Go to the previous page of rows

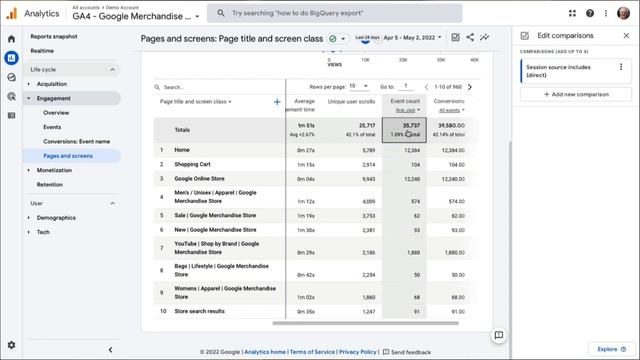(426, 87)
